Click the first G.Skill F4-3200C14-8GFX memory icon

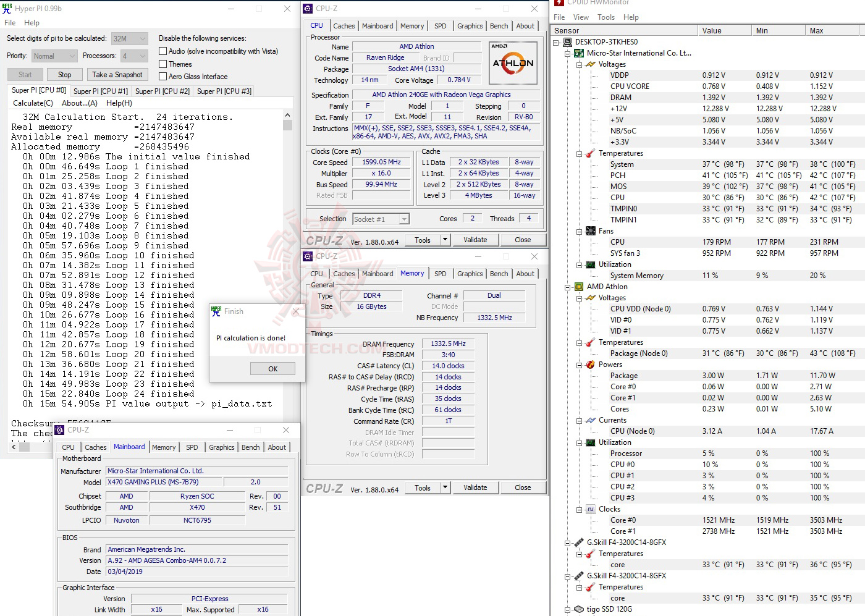tap(579, 542)
